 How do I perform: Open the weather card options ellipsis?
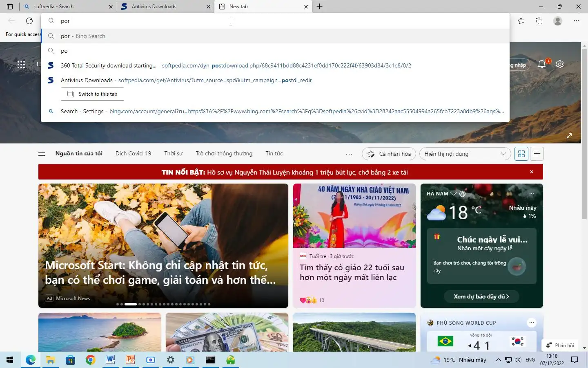[x=532, y=193]
